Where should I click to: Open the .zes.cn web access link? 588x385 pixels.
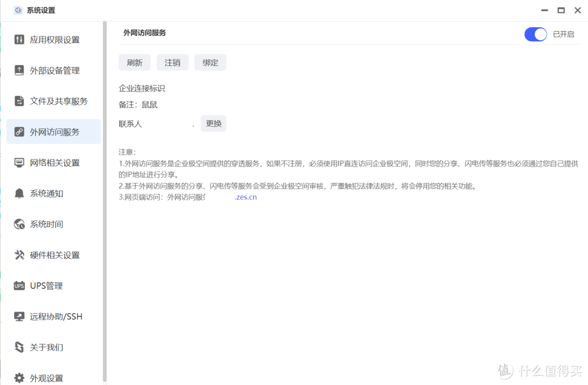[x=246, y=197]
